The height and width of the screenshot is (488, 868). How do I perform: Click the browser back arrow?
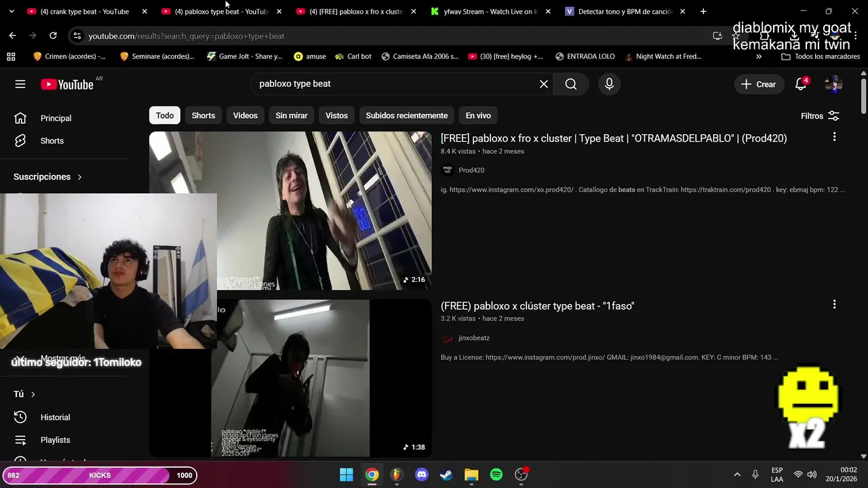[x=12, y=35]
